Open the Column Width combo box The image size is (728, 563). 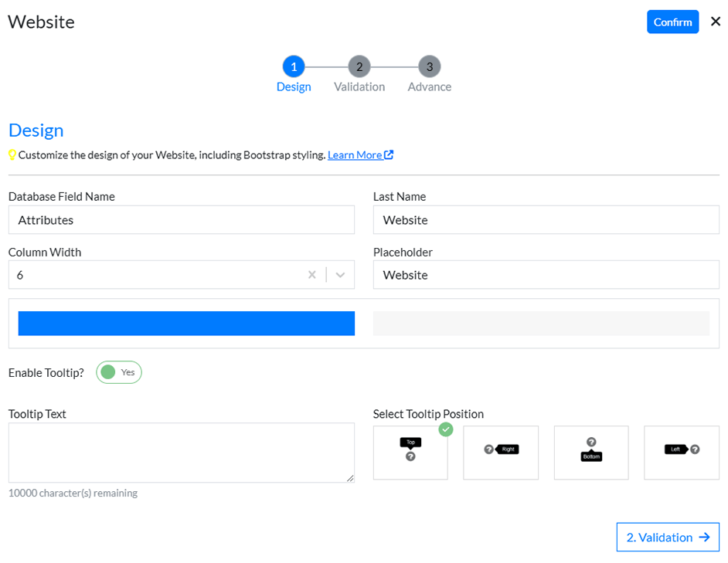[155, 275]
